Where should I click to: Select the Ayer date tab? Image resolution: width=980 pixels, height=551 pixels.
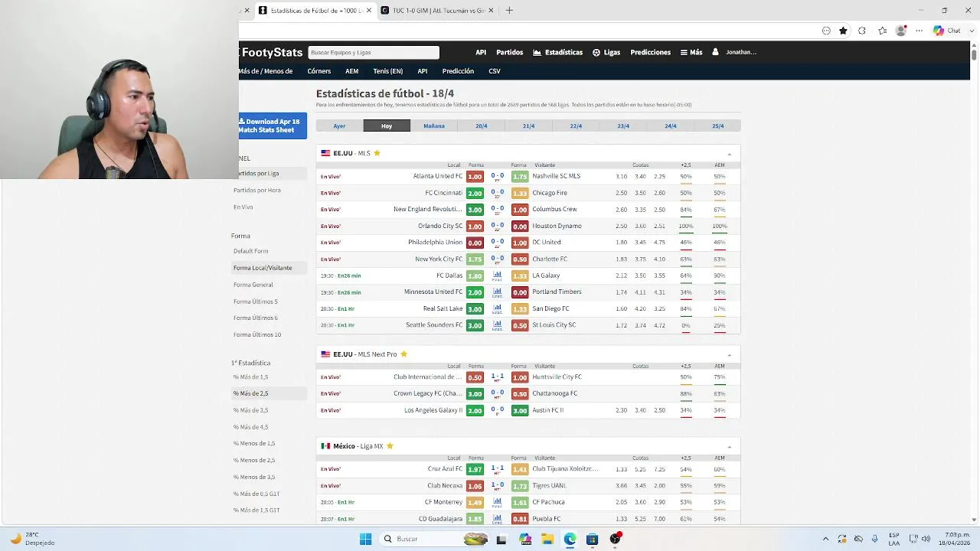point(339,126)
